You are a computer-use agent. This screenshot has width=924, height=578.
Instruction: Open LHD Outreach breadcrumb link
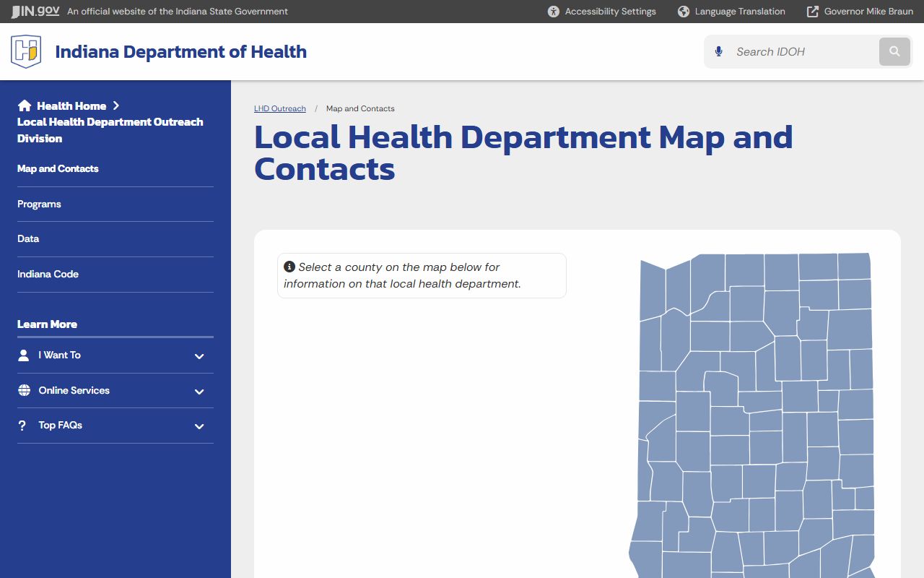pos(280,108)
